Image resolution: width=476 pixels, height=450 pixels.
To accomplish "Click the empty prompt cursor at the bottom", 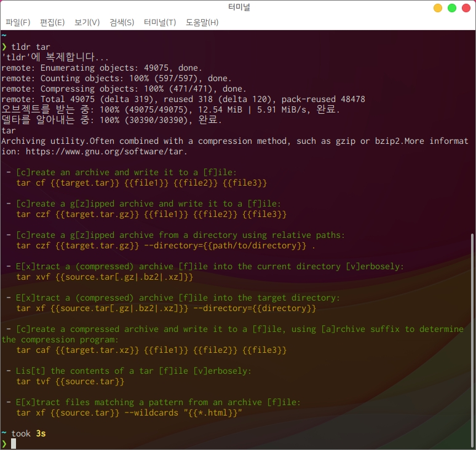I will [x=14, y=444].
